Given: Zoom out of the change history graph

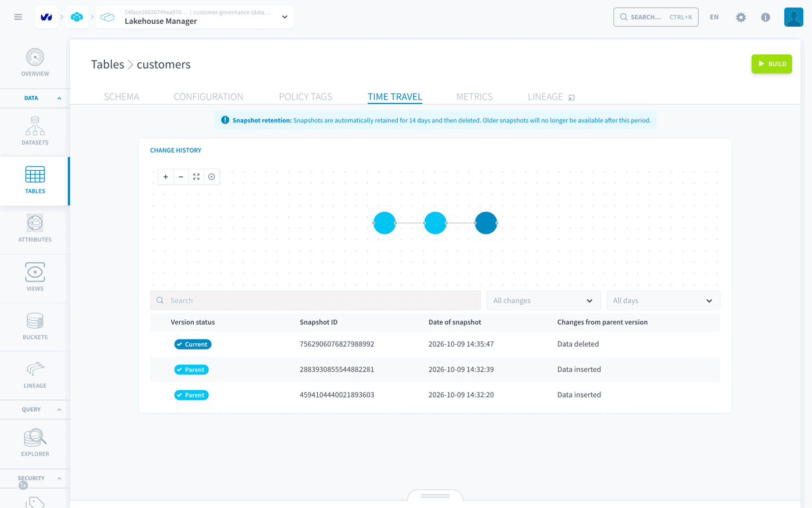Looking at the screenshot, I should pyautogui.click(x=181, y=177).
